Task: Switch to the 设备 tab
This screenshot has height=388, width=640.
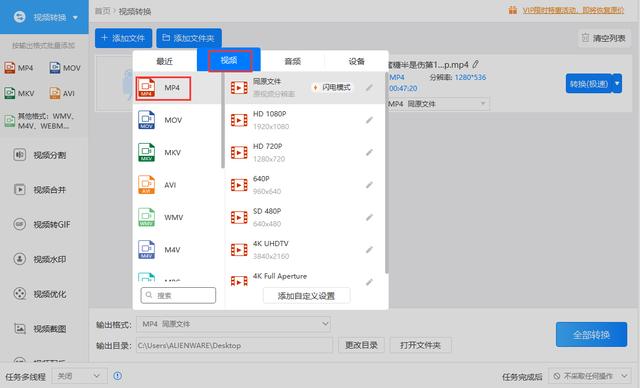Action: tap(356, 61)
